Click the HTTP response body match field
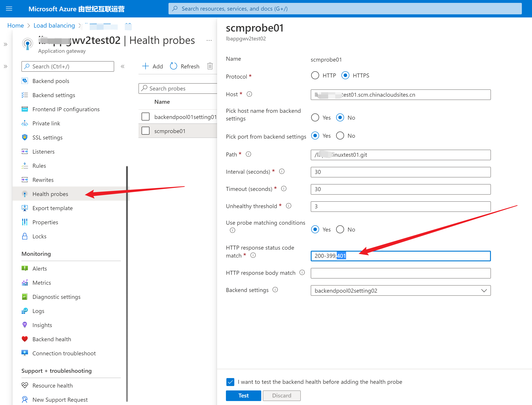Viewport: 532px width, 405px height. [x=400, y=273]
